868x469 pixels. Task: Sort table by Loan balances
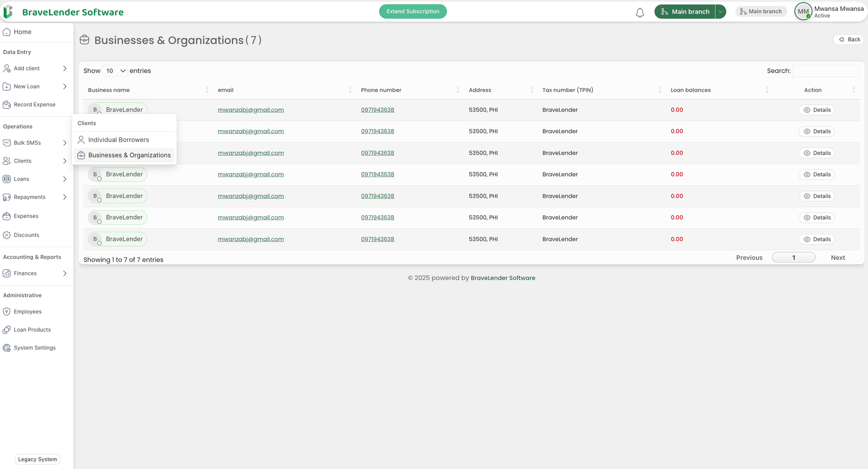pyautogui.click(x=767, y=90)
